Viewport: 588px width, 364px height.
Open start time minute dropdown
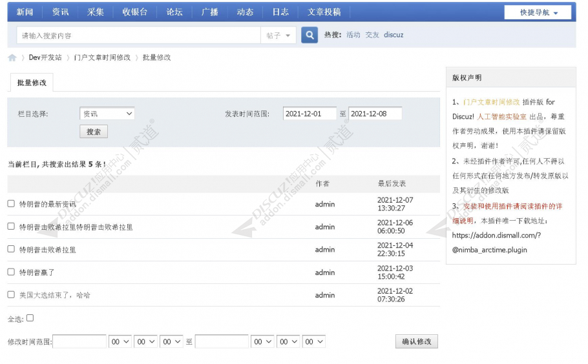[x=146, y=341]
